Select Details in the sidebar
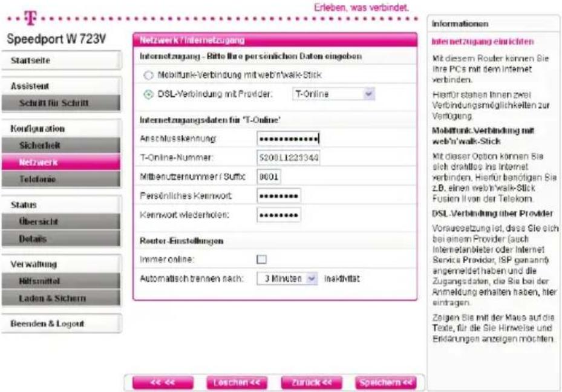 (x=61, y=238)
